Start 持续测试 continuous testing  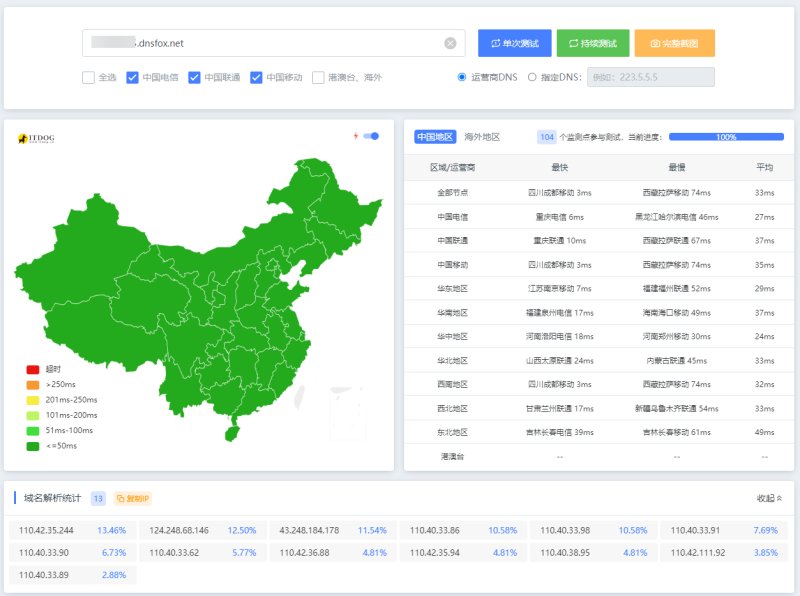point(593,43)
